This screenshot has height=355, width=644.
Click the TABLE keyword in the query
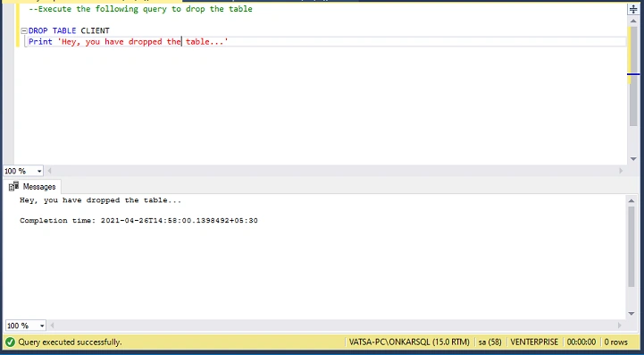pyautogui.click(x=64, y=31)
